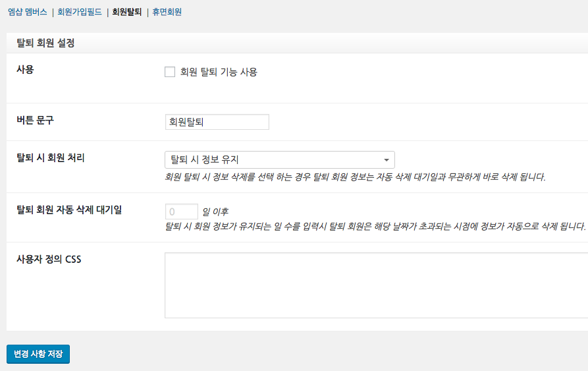Select the 회원탈퇴 tab
588x371 pixels.
126,12
